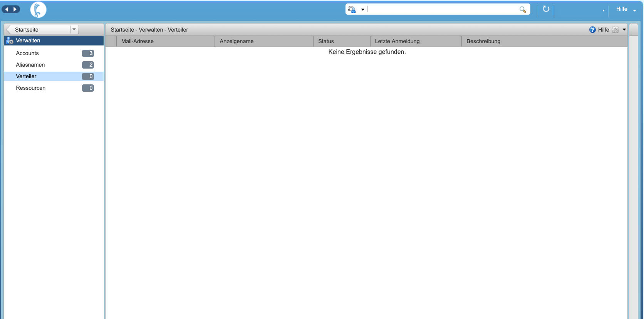This screenshot has height=319, width=644.
Task: Click Startseite breadcrumb button in sidebar
Action: coord(38,29)
